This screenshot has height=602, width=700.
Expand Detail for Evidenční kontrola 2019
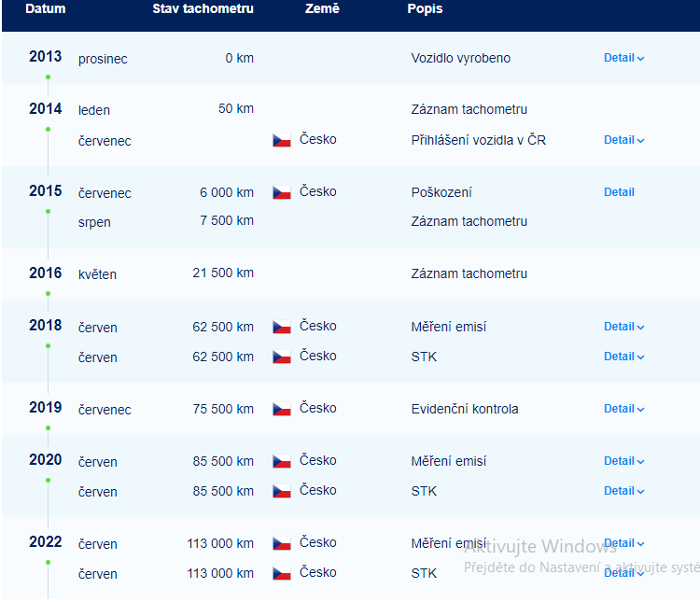(623, 409)
